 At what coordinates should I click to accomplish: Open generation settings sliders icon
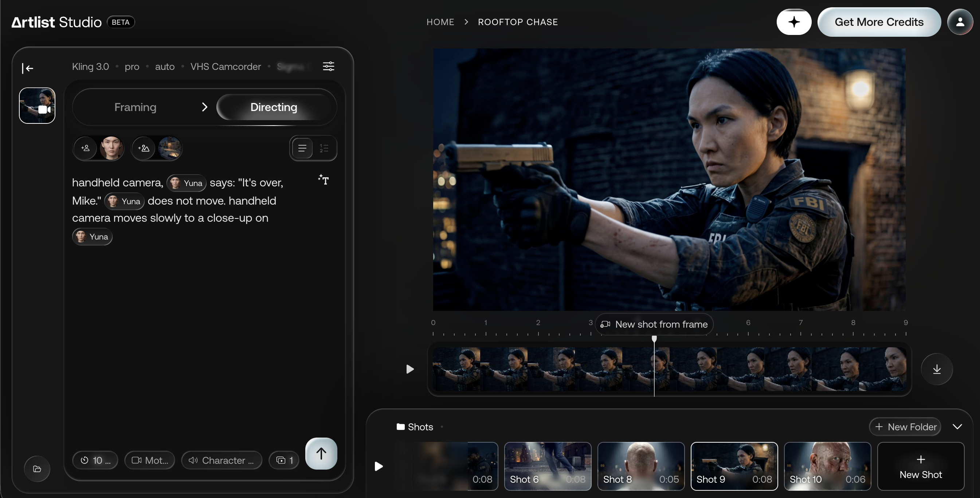(328, 67)
